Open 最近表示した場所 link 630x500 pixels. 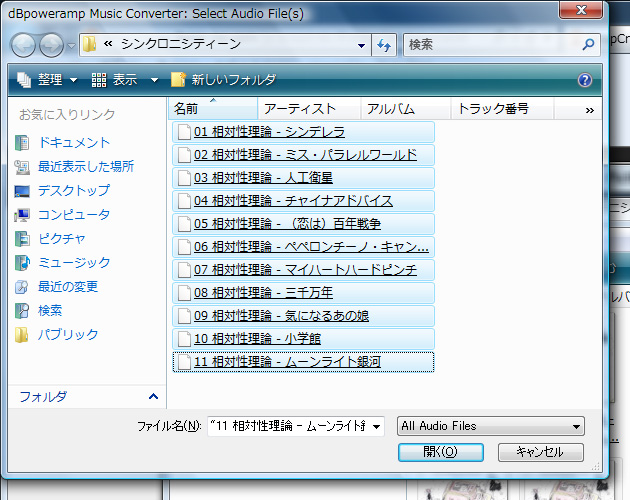(86, 166)
